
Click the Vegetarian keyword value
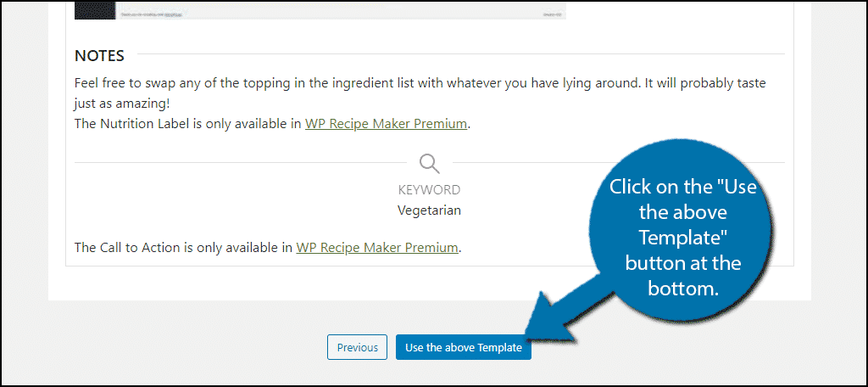[x=429, y=210]
